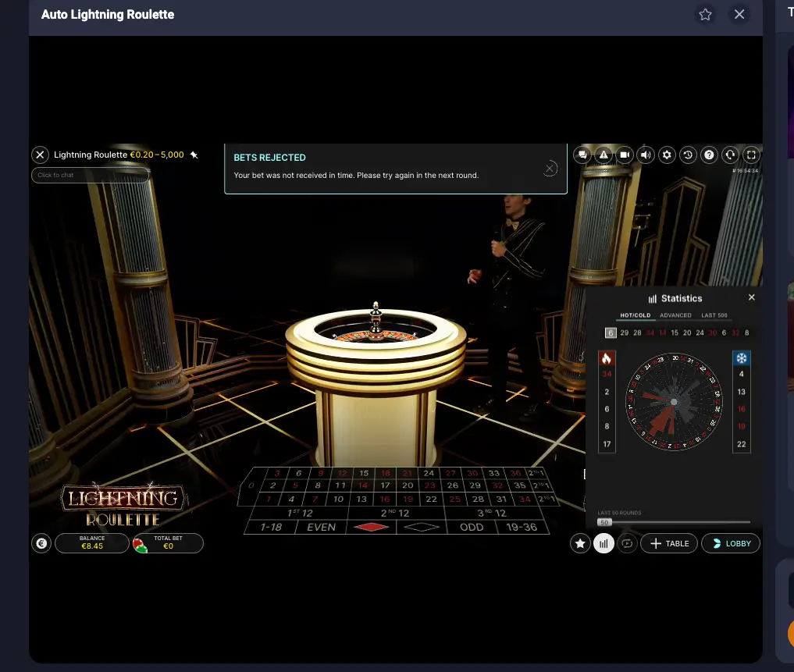Select hot number 34 in statistics

[x=607, y=374]
